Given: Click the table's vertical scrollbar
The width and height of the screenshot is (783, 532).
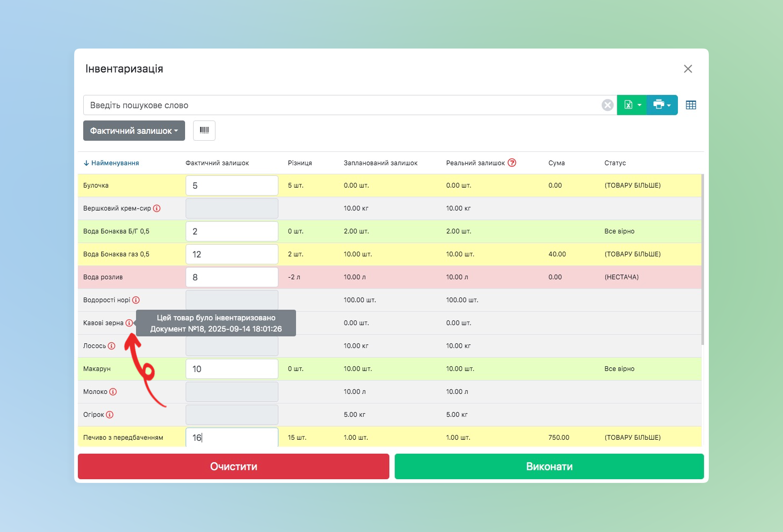Looking at the screenshot, I should 702,259.
